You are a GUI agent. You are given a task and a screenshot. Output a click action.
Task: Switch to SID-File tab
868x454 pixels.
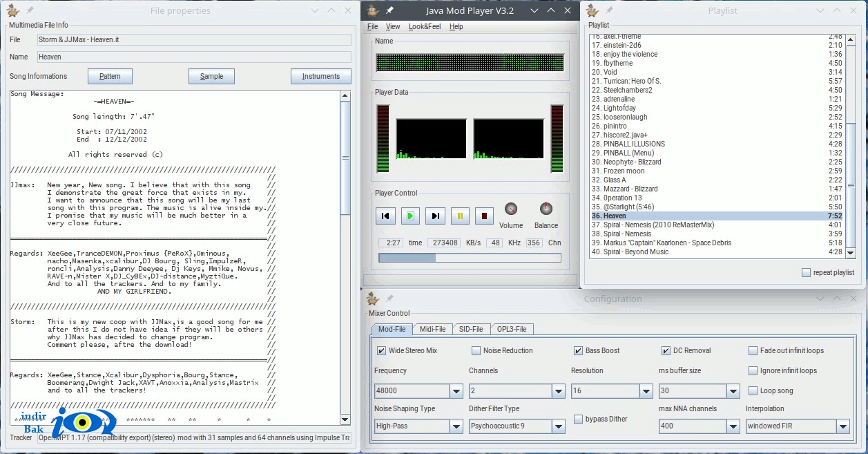point(471,329)
